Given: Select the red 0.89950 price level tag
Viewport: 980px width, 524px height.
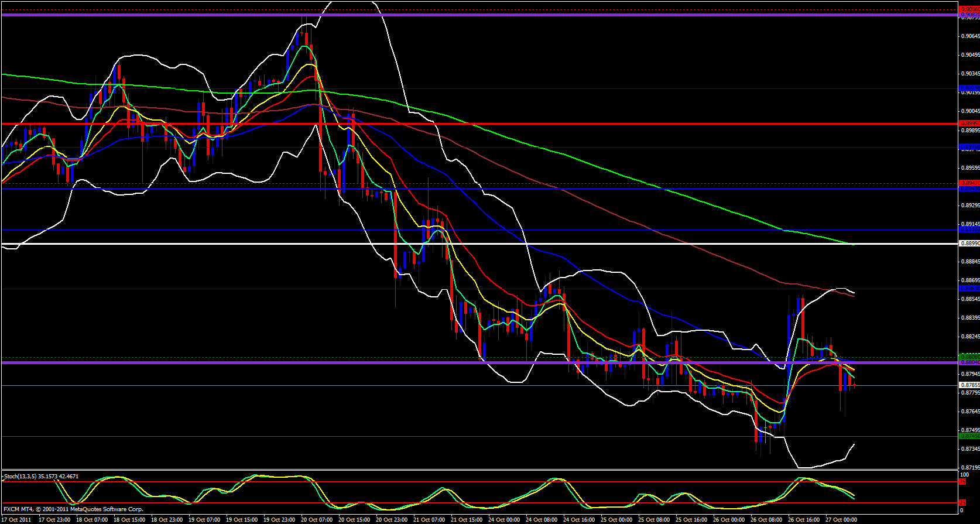Looking at the screenshot, I should [x=969, y=124].
